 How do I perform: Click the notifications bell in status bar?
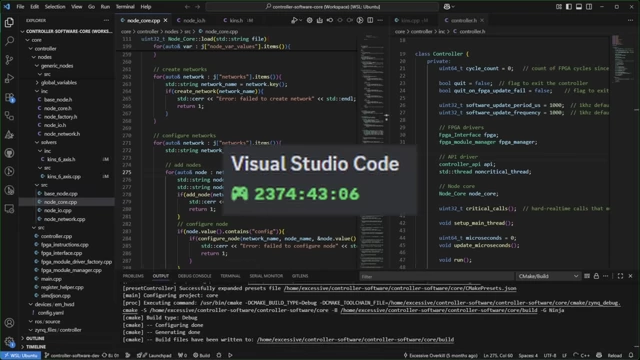[x=631, y=356]
